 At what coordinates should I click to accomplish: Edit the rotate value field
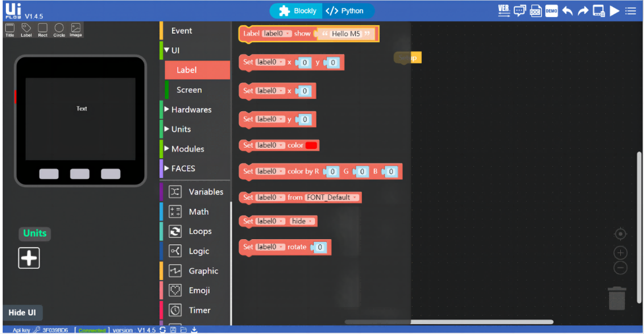click(320, 247)
